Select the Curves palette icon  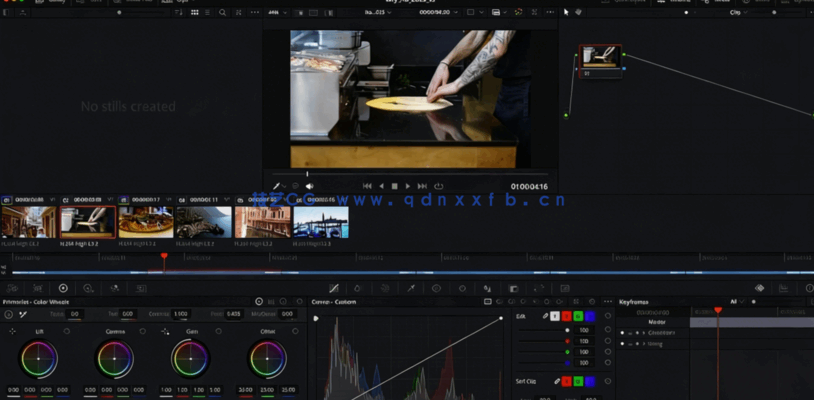click(x=334, y=288)
